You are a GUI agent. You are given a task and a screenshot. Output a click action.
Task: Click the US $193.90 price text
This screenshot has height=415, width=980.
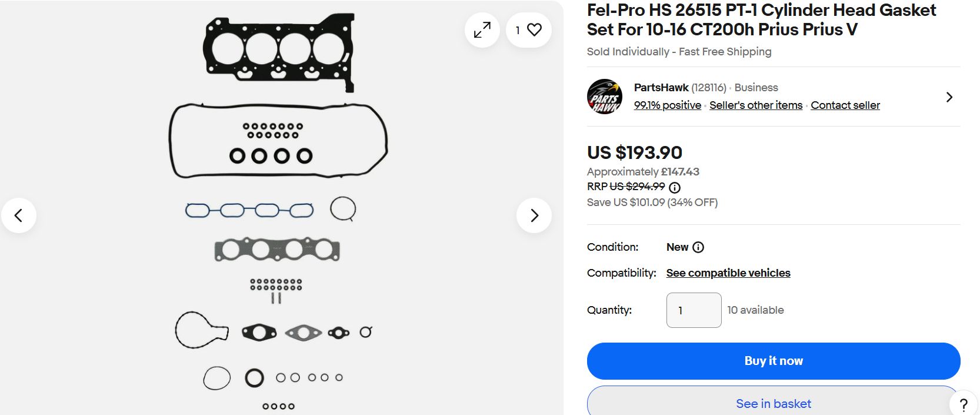click(x=634, y=152)
